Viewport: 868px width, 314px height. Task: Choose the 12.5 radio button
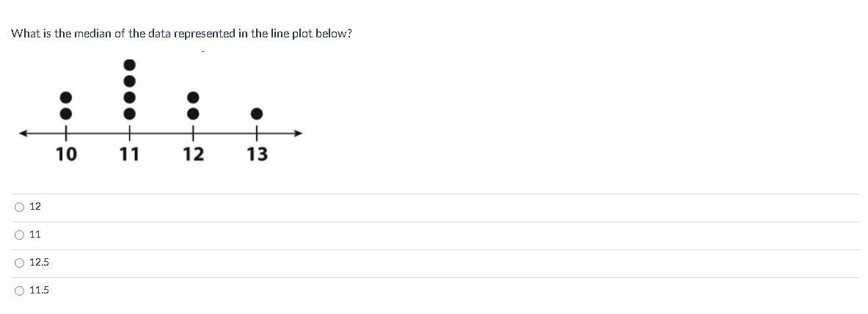(19, 263)
